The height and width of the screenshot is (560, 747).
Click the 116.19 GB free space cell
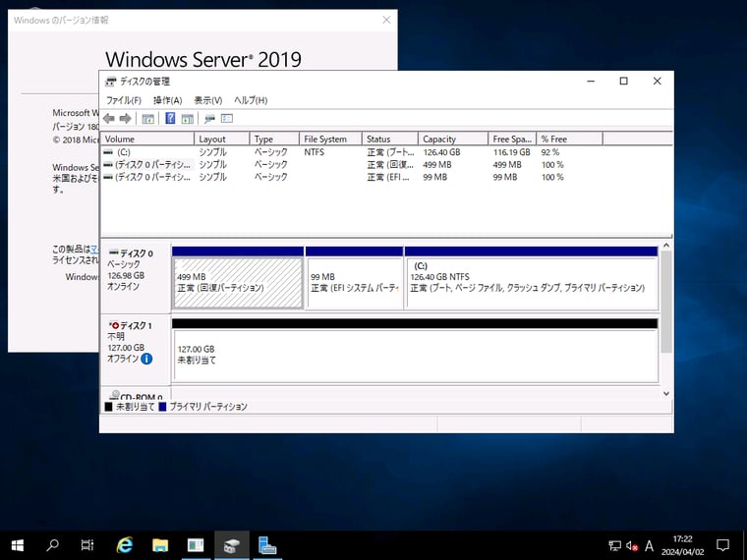[x=512, y=152]
